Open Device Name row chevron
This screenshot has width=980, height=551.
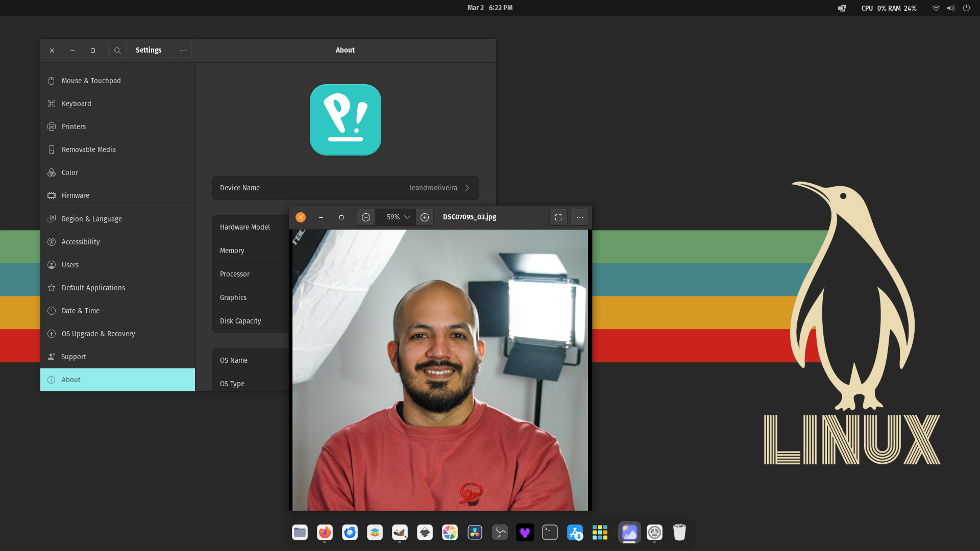[467, 188]
